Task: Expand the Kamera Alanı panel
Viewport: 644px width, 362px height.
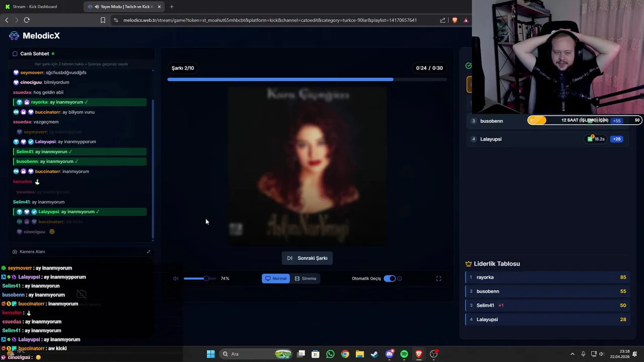Action: pos(148,252)
